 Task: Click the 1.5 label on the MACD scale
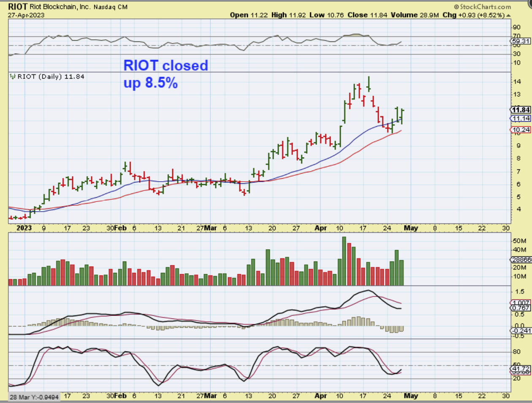520,291
